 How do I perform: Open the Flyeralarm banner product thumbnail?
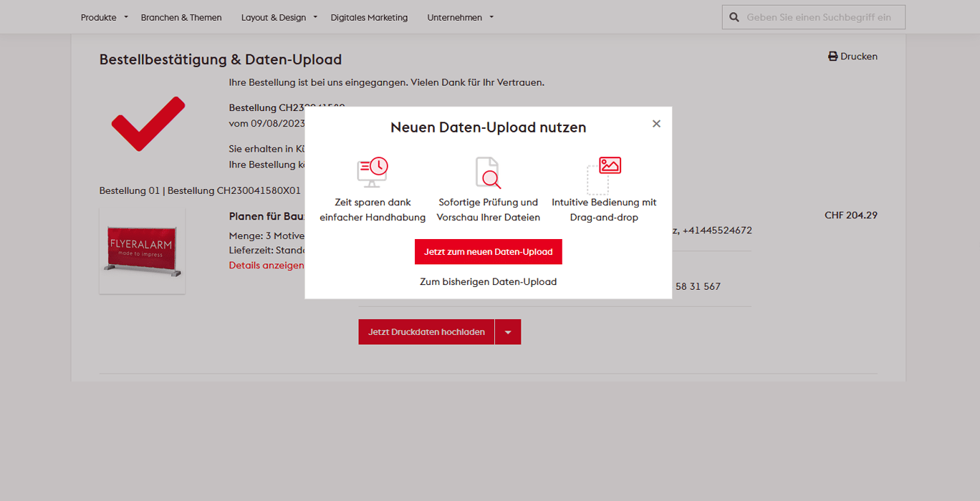(x=142, y=251)
